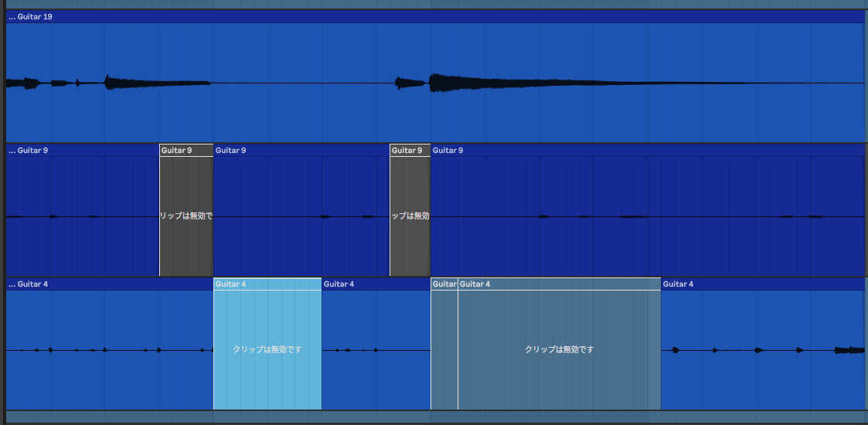Click the 'ップは無効' text in second grey clip

[x=410, y=216]
